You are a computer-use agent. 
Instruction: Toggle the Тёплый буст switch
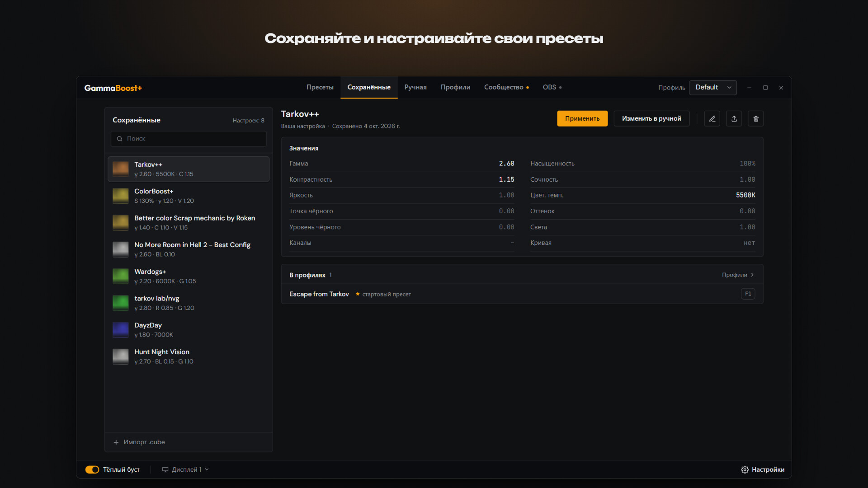[x=92, y=470]
